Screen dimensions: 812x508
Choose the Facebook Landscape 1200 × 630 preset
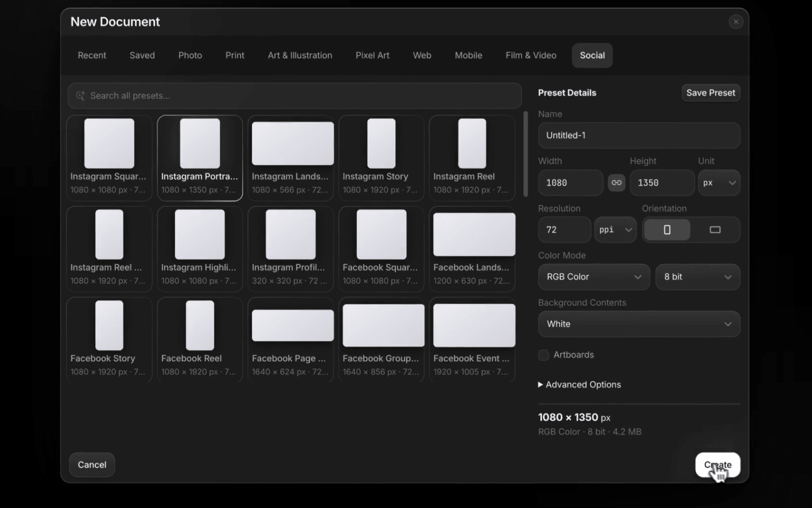(472, 249)
